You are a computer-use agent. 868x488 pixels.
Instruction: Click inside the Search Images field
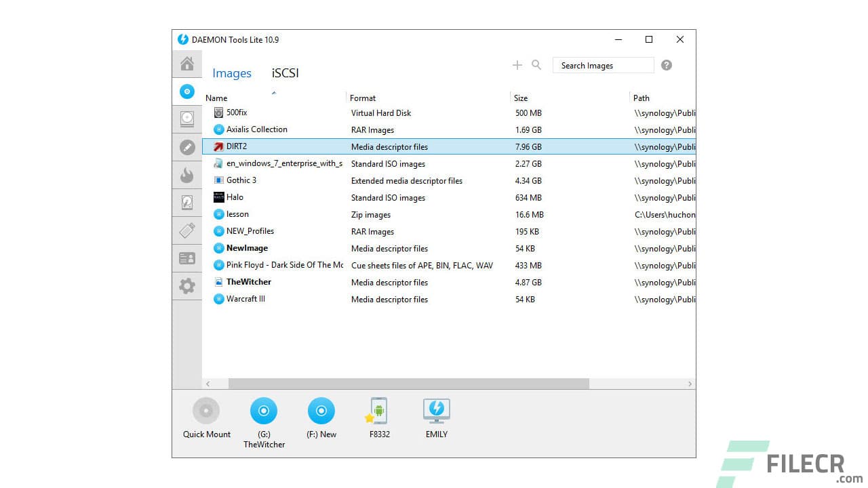[x=602, y=65]
